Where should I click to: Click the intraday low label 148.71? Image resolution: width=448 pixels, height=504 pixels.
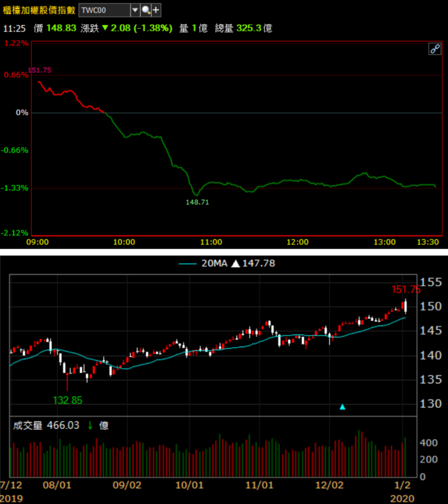197,202
